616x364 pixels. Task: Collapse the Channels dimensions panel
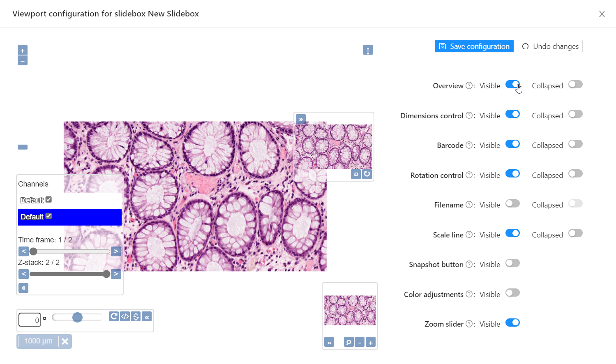coord(23,288)
